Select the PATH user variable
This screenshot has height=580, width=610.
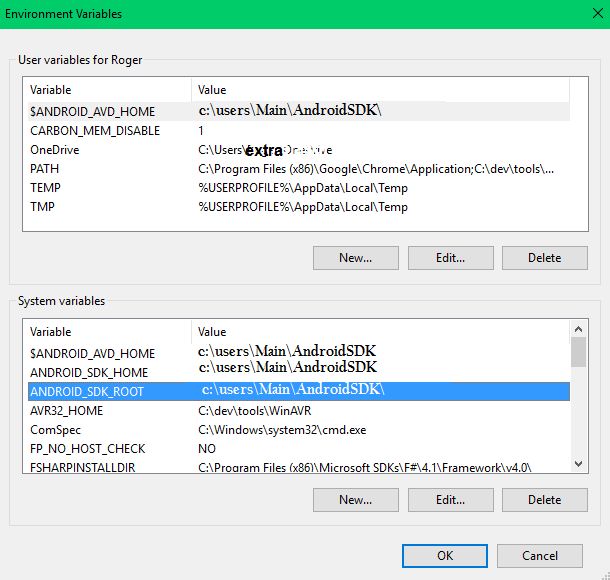tap(299, 169)
